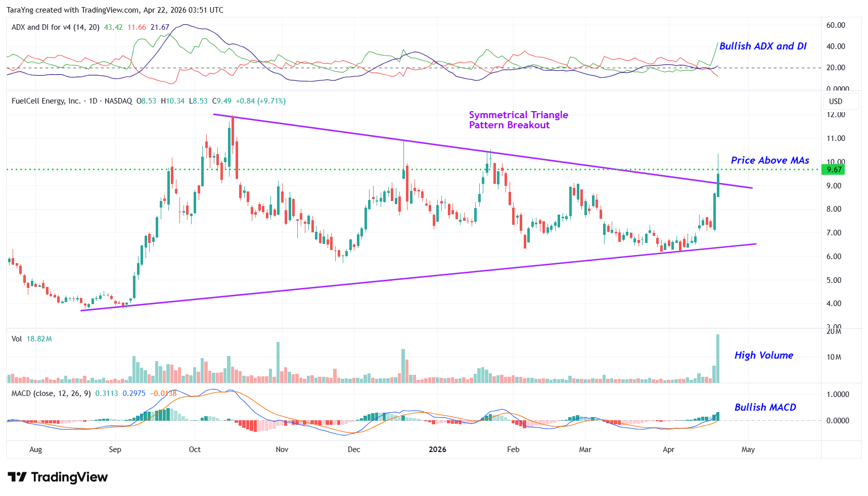Click the 60.00 level on ADX scale
868x496 pixels.
(x=836, y=25)
